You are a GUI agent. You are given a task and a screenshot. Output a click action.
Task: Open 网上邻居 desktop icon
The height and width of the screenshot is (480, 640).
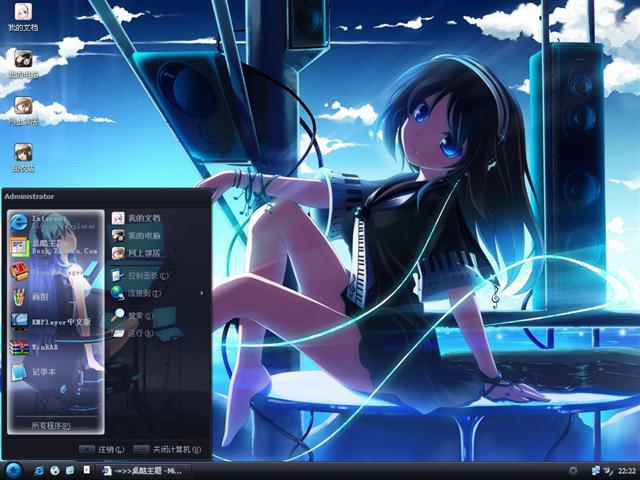click(x=23, y=111)
